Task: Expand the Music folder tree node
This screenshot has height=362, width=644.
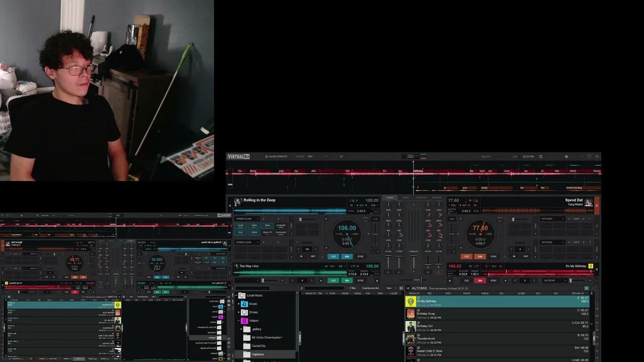Action: pos(239,304)
